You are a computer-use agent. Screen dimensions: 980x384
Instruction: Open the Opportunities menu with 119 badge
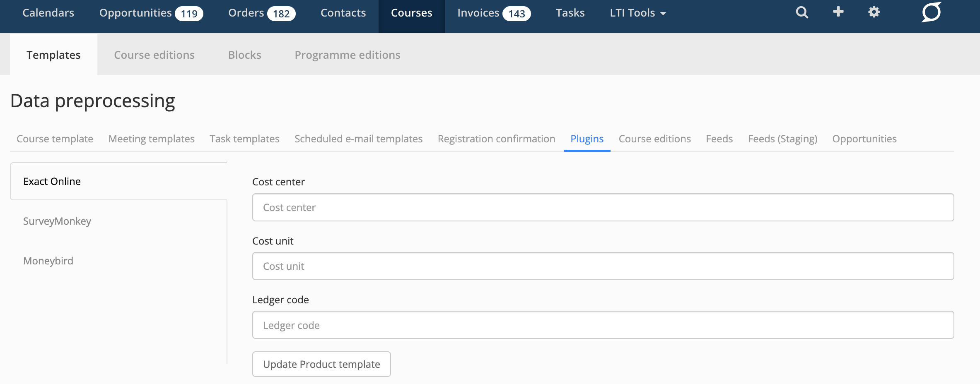click(151, 13)
